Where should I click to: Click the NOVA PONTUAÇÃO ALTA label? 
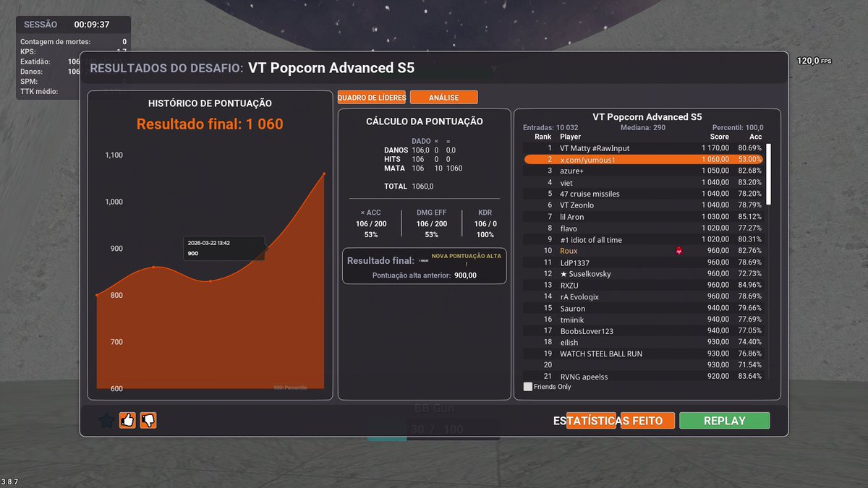pyautogui.click(x=466, y=260)
